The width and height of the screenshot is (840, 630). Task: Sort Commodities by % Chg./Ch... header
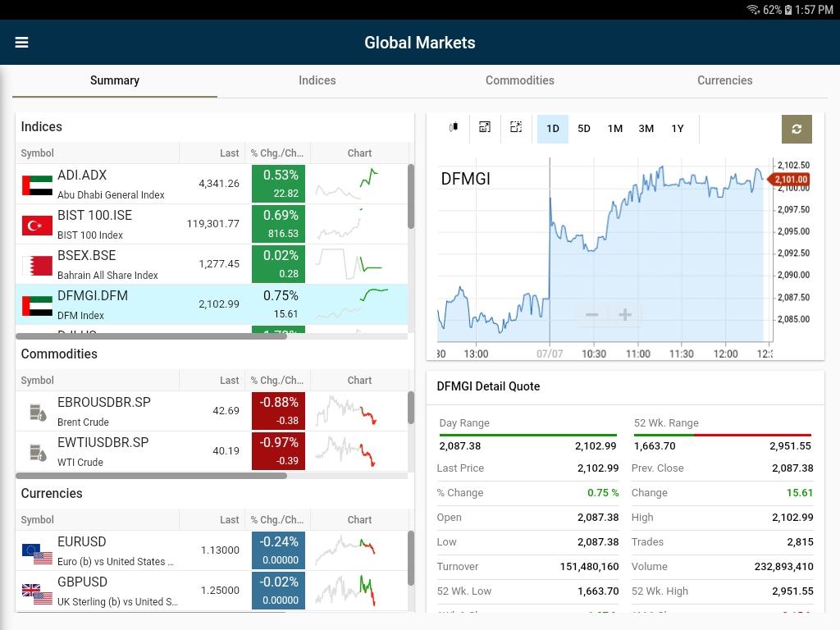(277, 381)
